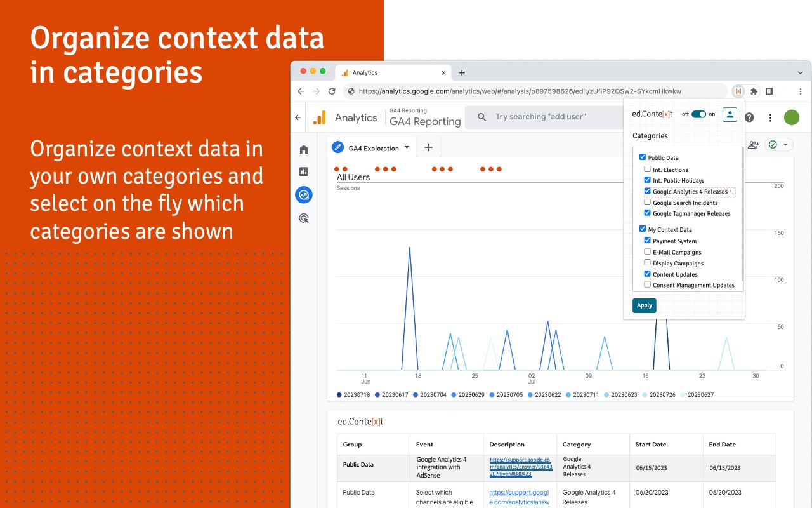Click the share exploration person-plus icon

(753, 145)
